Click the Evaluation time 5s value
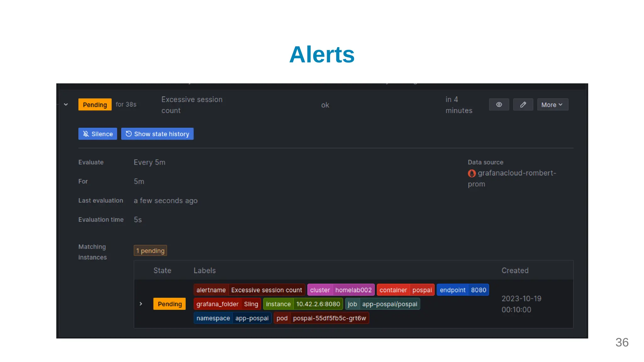 point(138,220)
